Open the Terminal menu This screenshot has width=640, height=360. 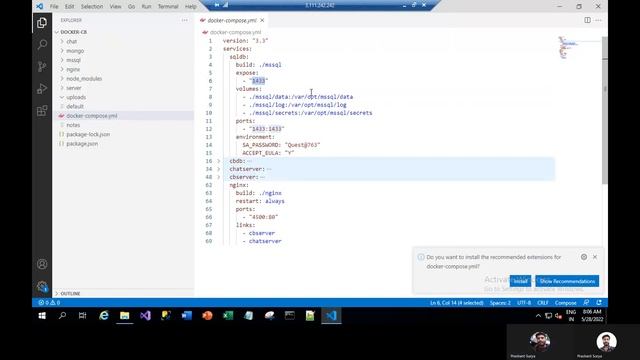point(168,7)
